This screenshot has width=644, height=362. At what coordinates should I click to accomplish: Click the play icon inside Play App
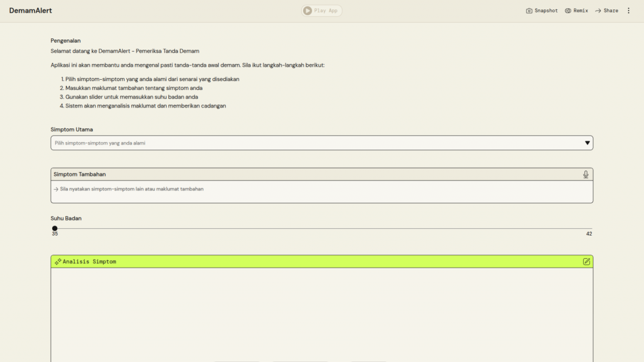pyautogui.click(x=307, y=11)
